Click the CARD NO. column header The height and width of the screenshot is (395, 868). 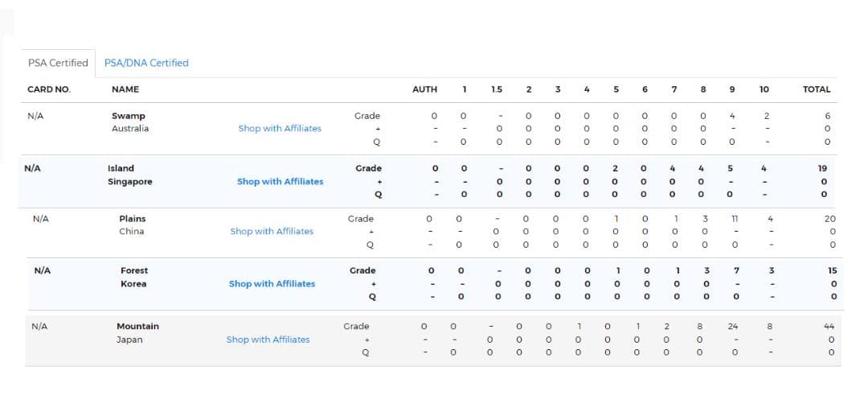(x=49, y=89)
